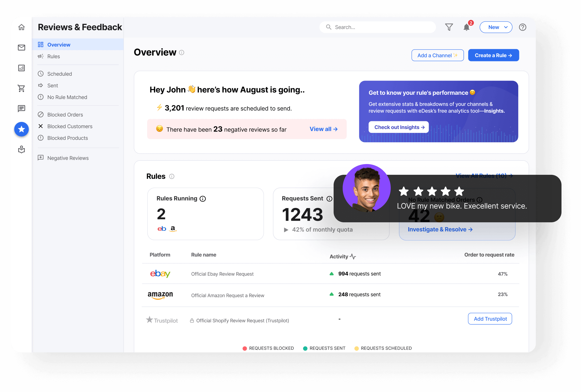Viewport: 581px width, 392px height.
Task: Open the analytics chart icon in the sidebar
Action: 21,68
